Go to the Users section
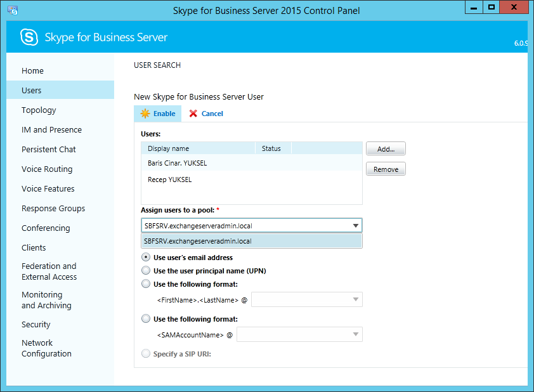Viewport: 534px width, 392px height. [x=60, y=90]
